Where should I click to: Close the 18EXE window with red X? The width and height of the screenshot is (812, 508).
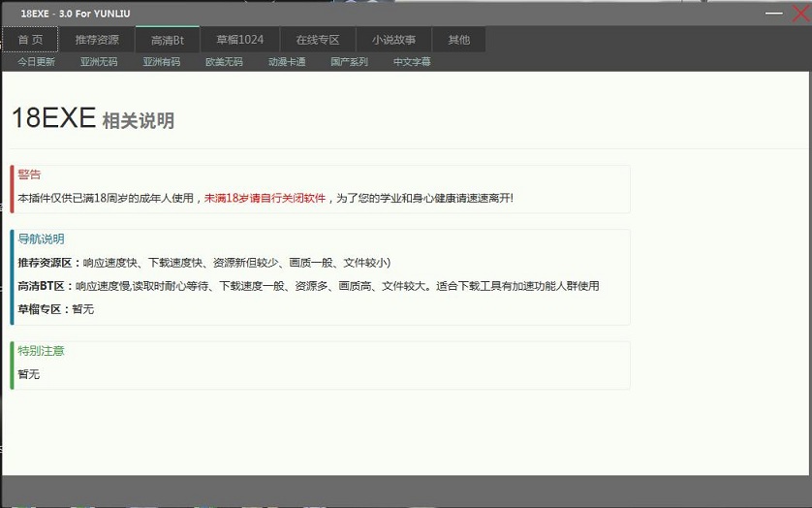point(799,12)
